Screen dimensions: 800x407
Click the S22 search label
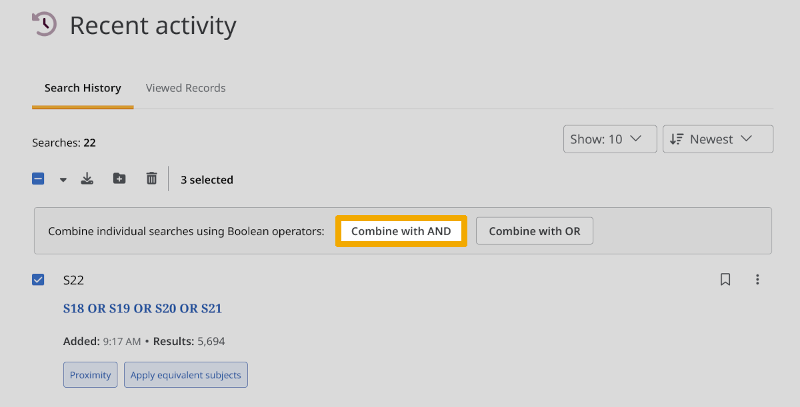(x=73, y=281)
